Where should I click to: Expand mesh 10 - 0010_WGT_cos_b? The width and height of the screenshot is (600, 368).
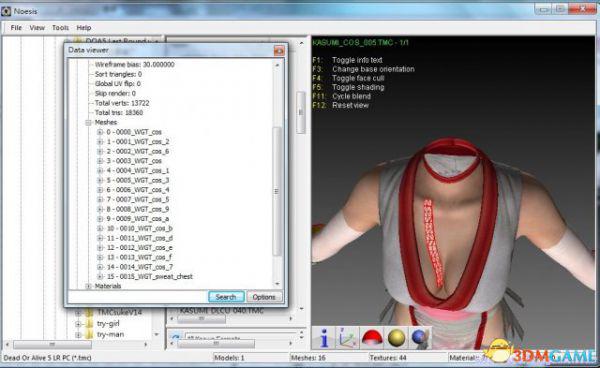(100, 228)
